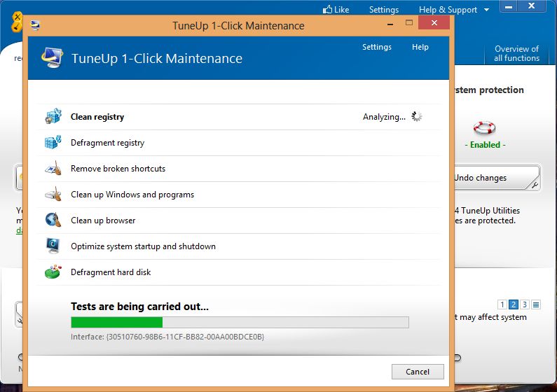This screenshot has width=557, height=392.
Task: Click the wrench icon on Undo changes button
Action: [534, 185]
